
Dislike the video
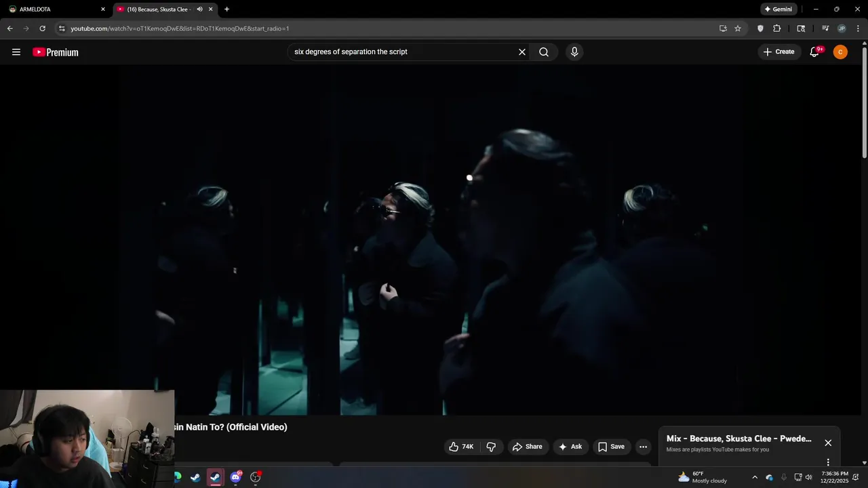[492, 447]
